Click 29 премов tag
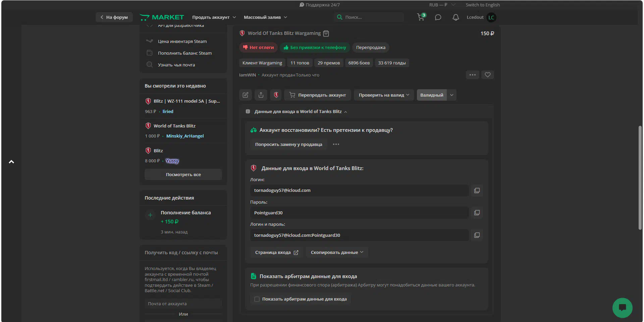Image resolution: width=644 pixels, height=322 pixels. tap(329, 63)
